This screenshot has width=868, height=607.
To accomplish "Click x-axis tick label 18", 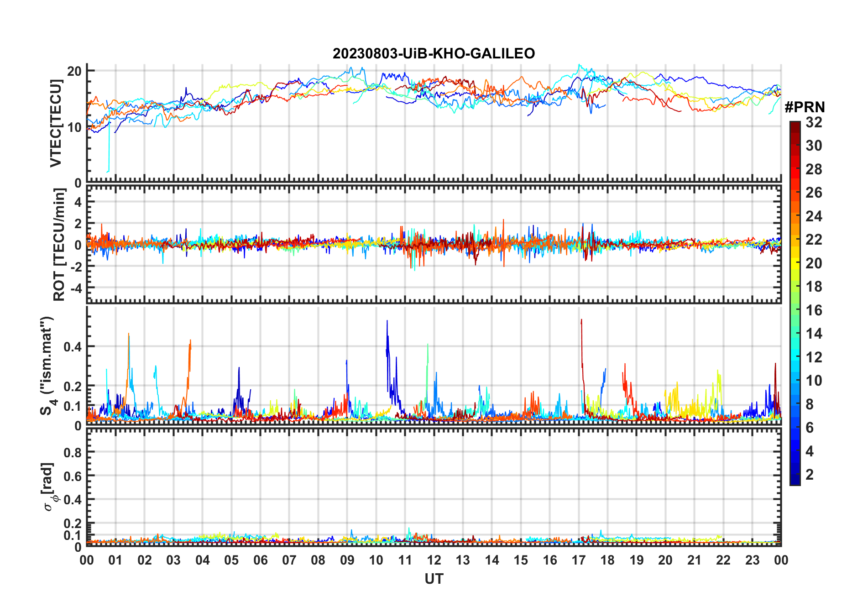I will coord(607,560).
